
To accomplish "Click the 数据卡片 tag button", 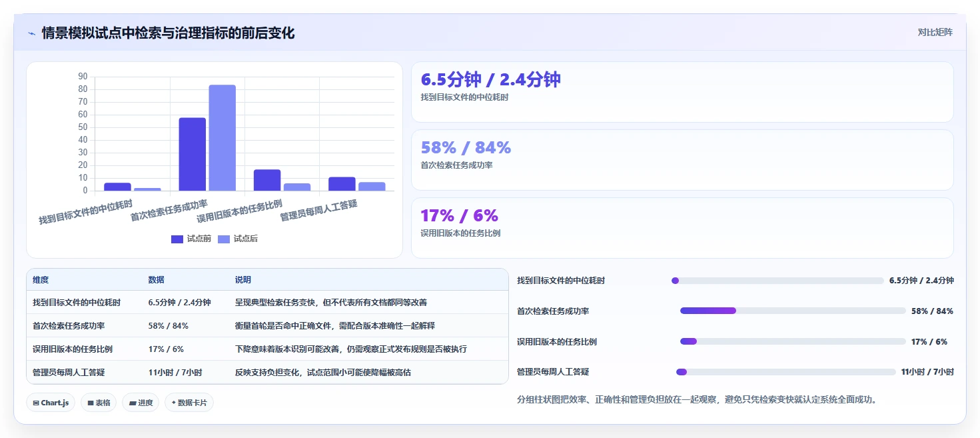I will point(189,403).
